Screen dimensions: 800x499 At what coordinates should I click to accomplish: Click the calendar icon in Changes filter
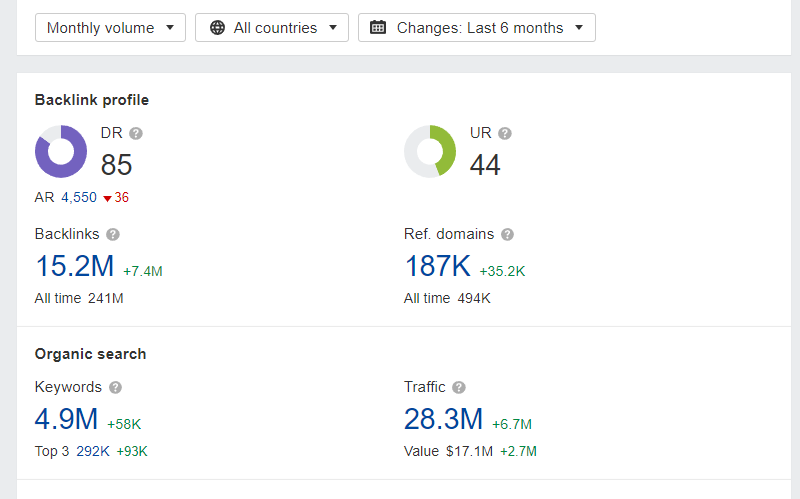[378, 28]
